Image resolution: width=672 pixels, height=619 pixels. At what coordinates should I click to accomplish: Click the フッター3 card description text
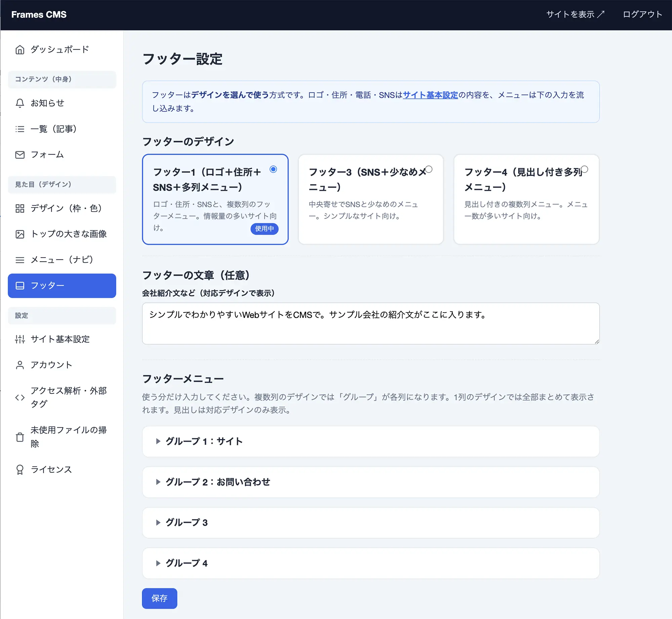click(x=364, y=210)
